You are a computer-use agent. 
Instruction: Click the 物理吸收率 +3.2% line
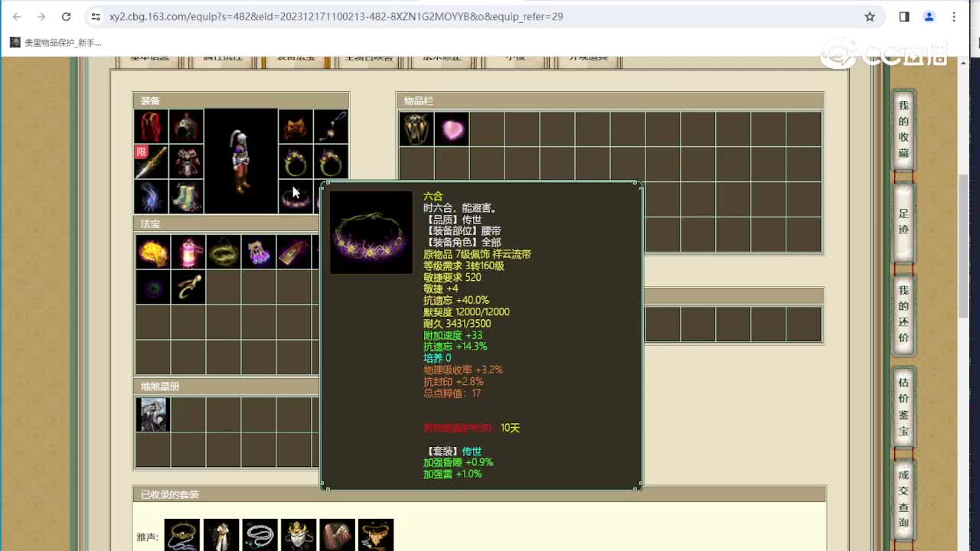click(463, 370)
